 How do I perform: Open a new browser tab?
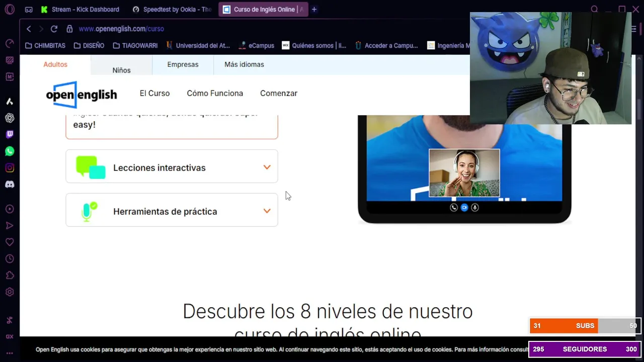(x=314, y=10)
